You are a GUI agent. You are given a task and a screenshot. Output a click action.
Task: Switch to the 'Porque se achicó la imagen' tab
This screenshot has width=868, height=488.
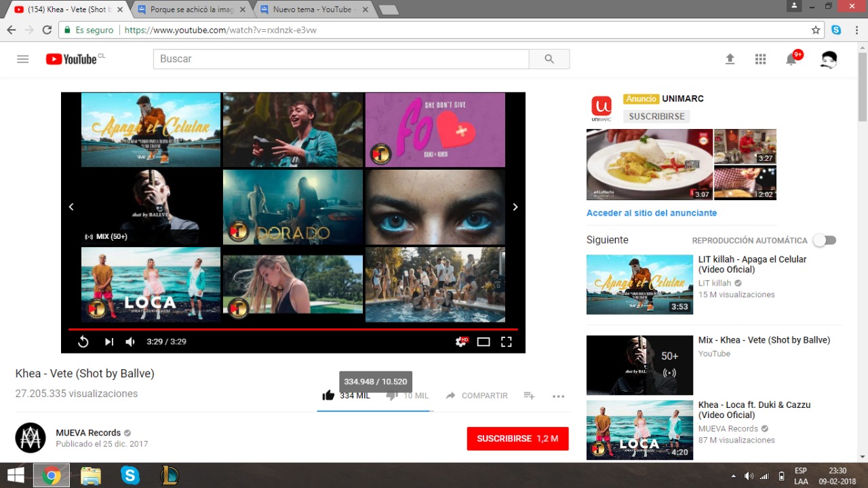click(193, 10)
